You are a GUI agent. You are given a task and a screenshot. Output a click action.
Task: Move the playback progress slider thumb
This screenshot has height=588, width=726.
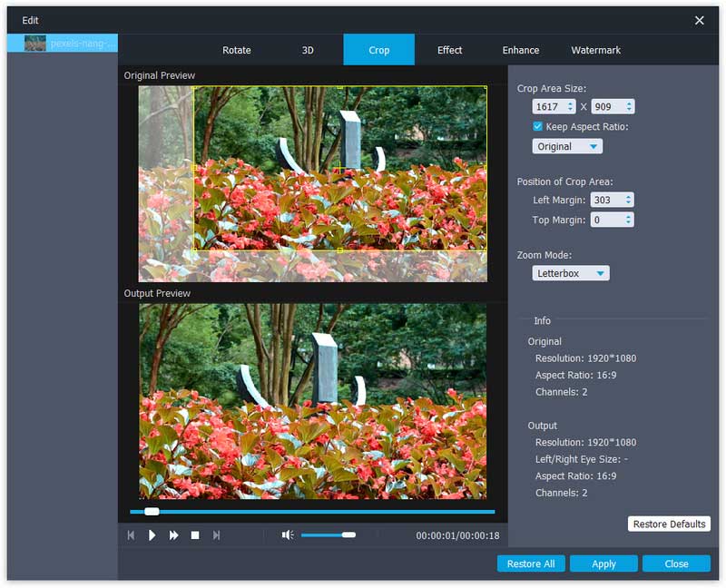pos(152,512)
